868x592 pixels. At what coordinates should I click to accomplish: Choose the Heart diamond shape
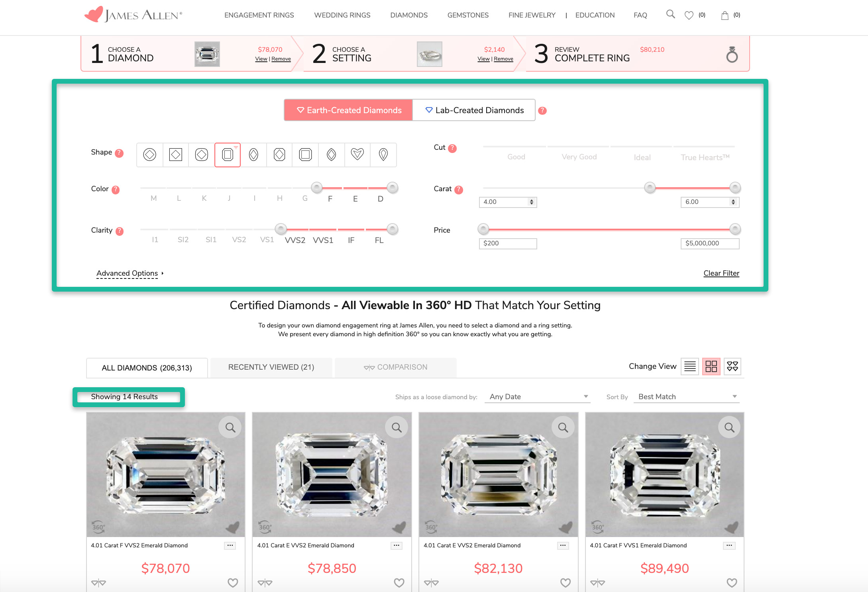[357, 155]
